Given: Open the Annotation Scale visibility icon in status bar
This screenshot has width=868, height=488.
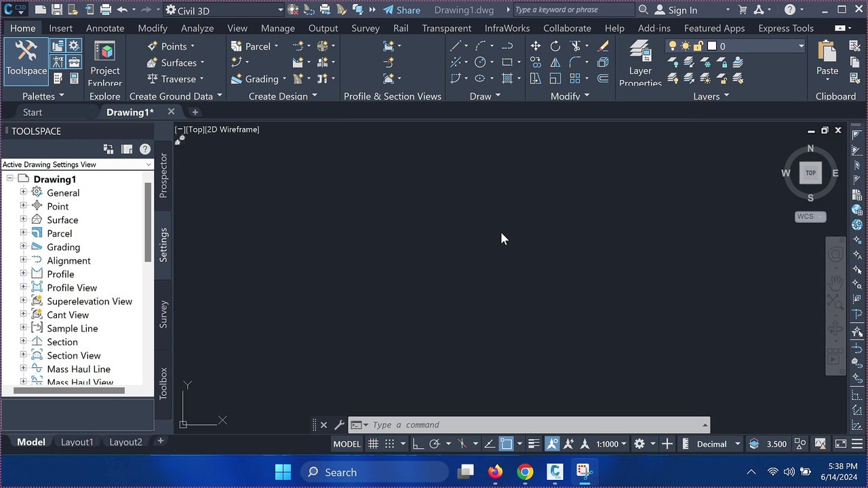Looking at the screenshot, I should [x=552, y=444].
